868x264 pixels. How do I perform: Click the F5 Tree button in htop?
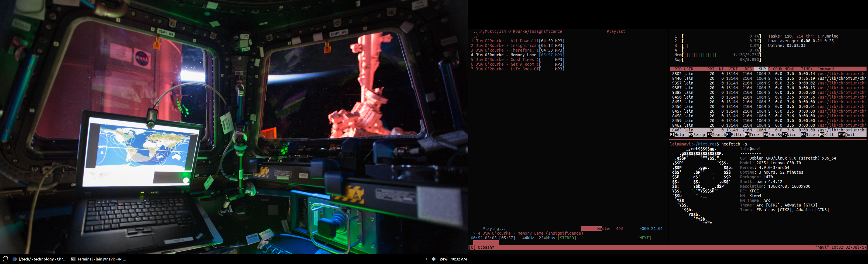tap(752, 135)
